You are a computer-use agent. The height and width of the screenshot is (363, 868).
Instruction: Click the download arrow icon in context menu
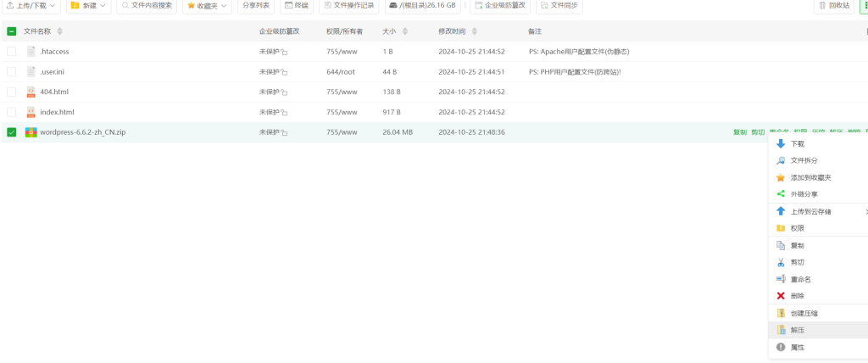781,143
